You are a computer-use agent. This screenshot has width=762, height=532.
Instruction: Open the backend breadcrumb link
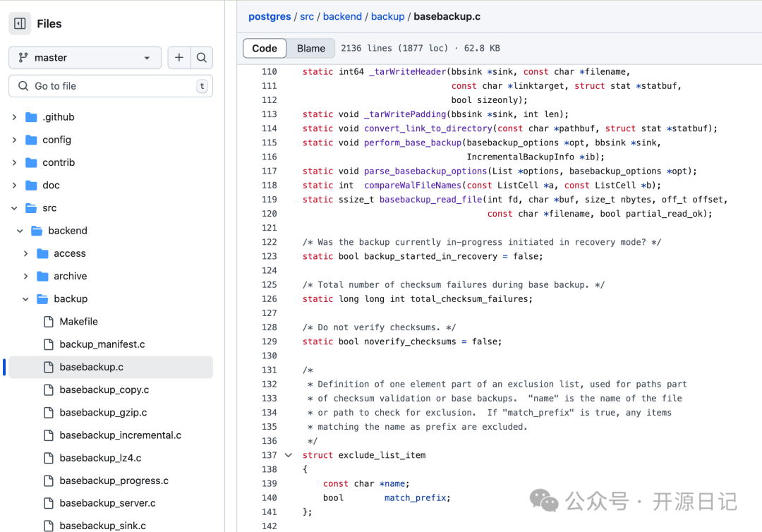click(x=342, y=16)
